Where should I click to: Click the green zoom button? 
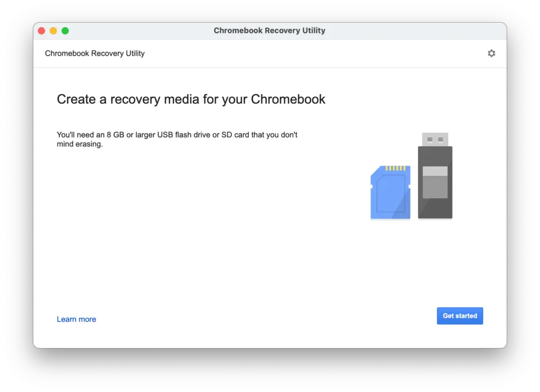pyautogui.click(x=65, y=30)
